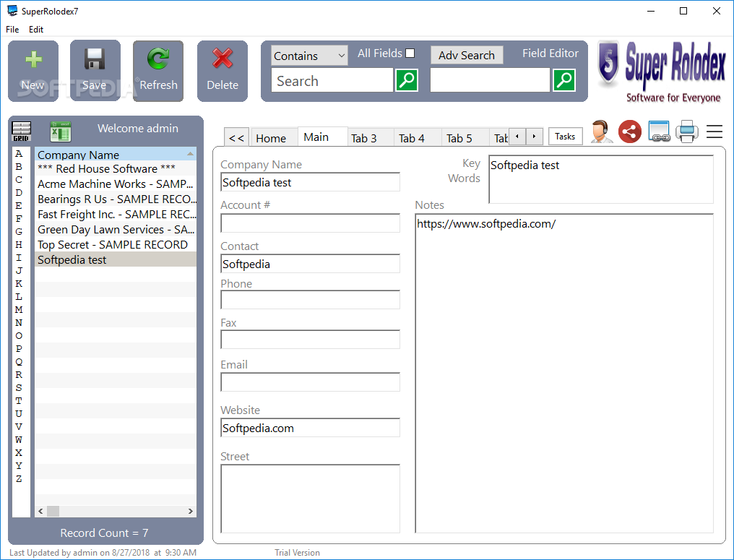Select the Acme Machine Works record
The height and width of the screenshot is (560, 734).
pos(116,184)
